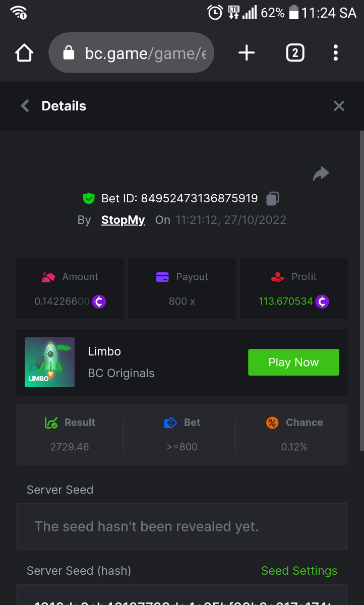The image size is (364, 605).
Task: Tap the browser home icon
Action: pos(24,53)
